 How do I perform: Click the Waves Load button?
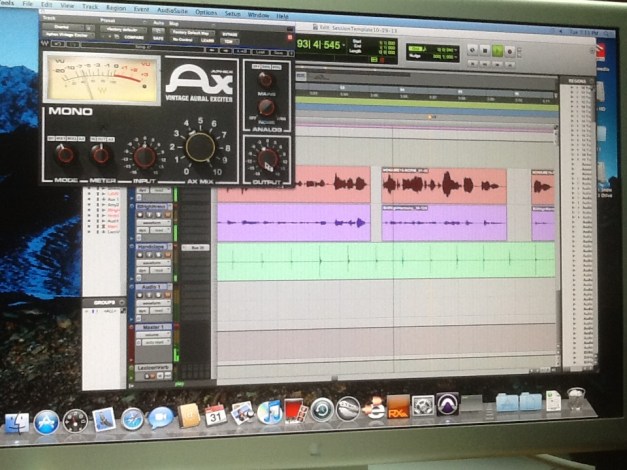coord(260,52)
